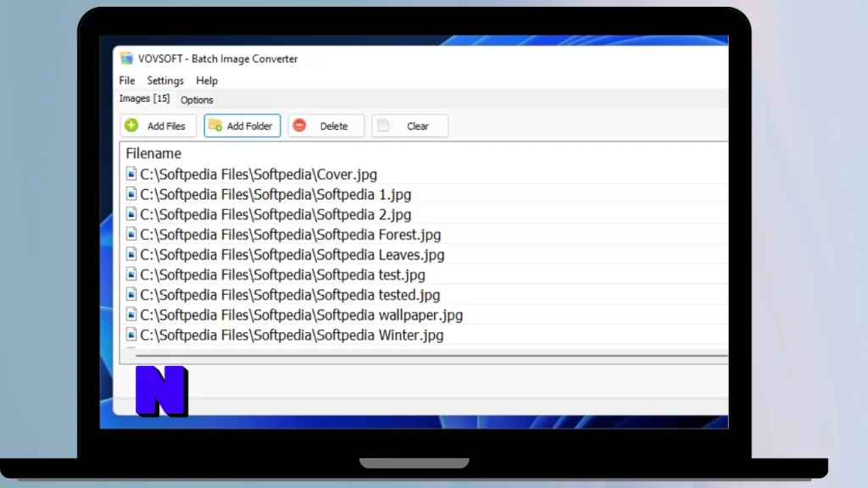Viewport: 868px width, 488px height.
Task: Click the Clear button label
Action: (x=418, y=126)
